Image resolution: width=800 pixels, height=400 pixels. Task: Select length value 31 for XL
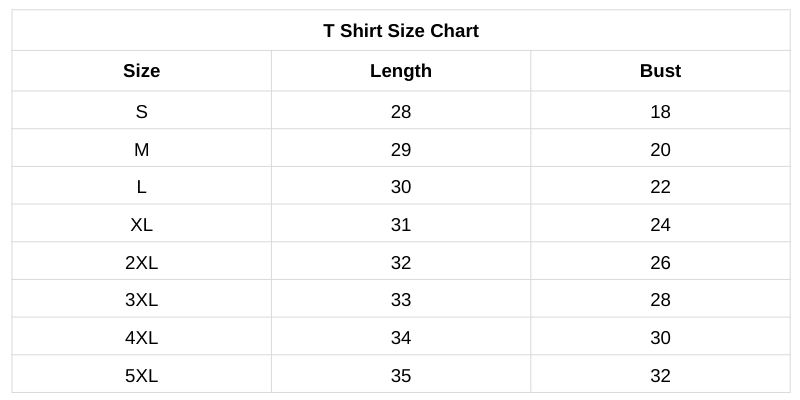click(401, 225)
